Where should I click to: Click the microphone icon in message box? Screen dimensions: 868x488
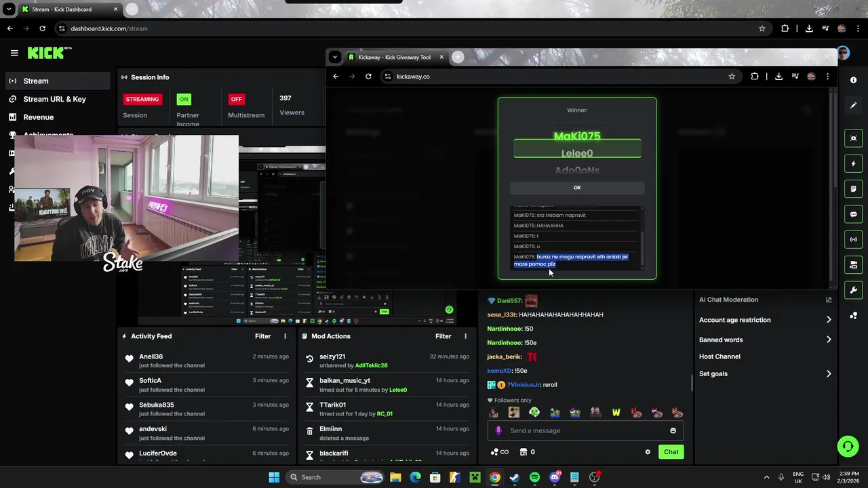click(498, 430)
